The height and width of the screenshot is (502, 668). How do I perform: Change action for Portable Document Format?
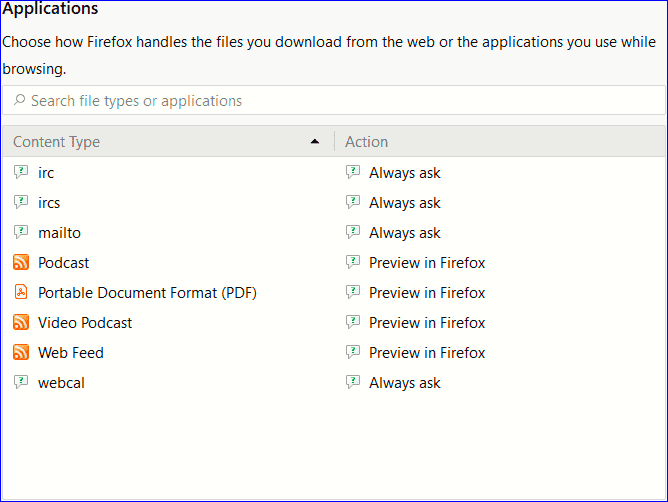tap(426, 293)
